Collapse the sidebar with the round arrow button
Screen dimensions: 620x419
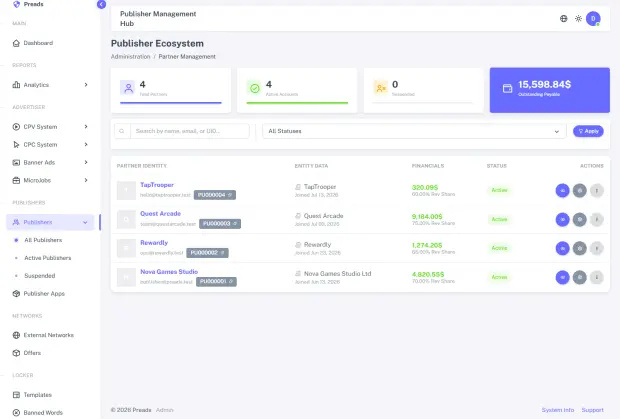(101, 4)
